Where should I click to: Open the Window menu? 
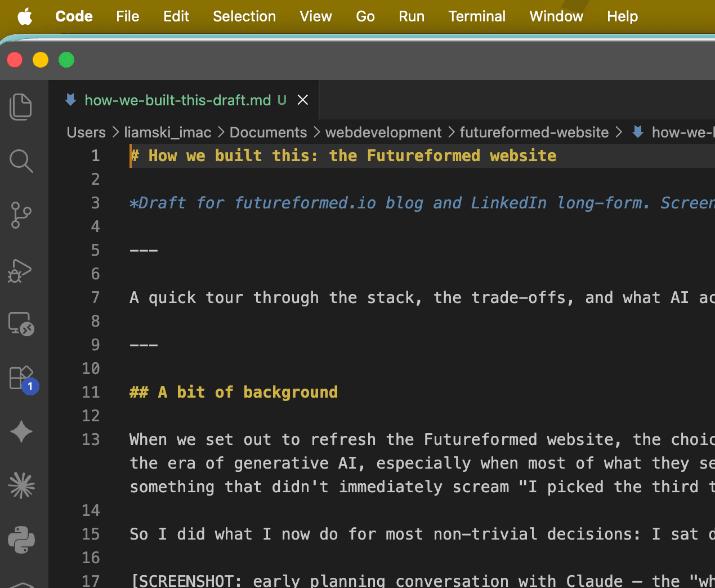click(556, 16)
